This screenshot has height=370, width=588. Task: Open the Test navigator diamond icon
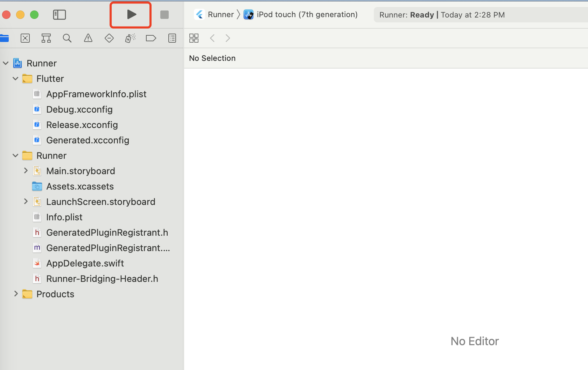tap(109, 38)
